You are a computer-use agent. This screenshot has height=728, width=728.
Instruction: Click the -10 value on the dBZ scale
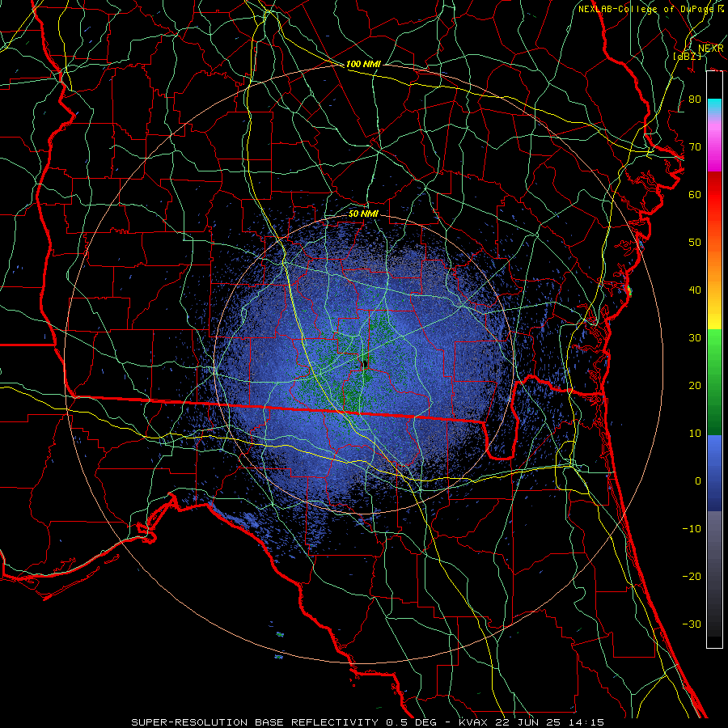coord(692,529)
